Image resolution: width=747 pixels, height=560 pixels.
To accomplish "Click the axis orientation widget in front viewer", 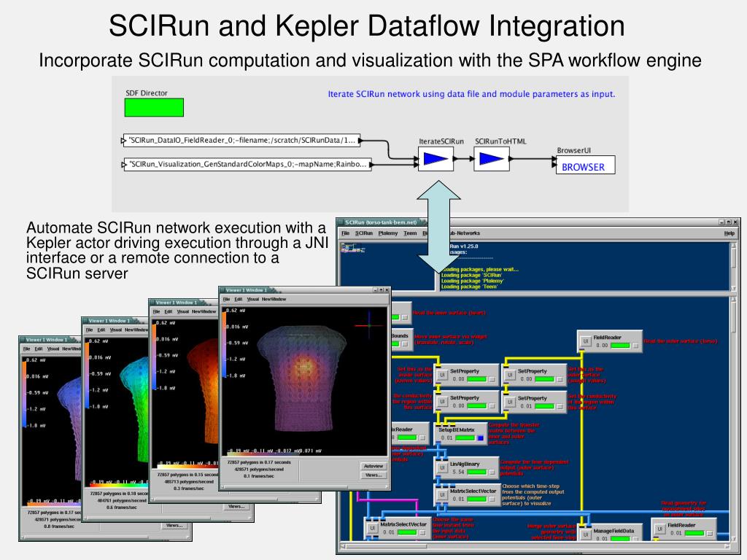I will point(369,325).
